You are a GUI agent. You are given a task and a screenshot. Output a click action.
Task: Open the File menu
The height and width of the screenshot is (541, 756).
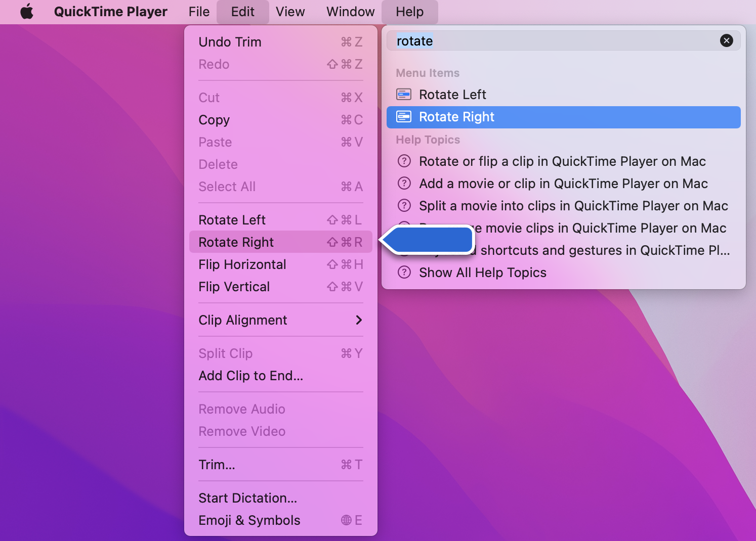point(199,12)
